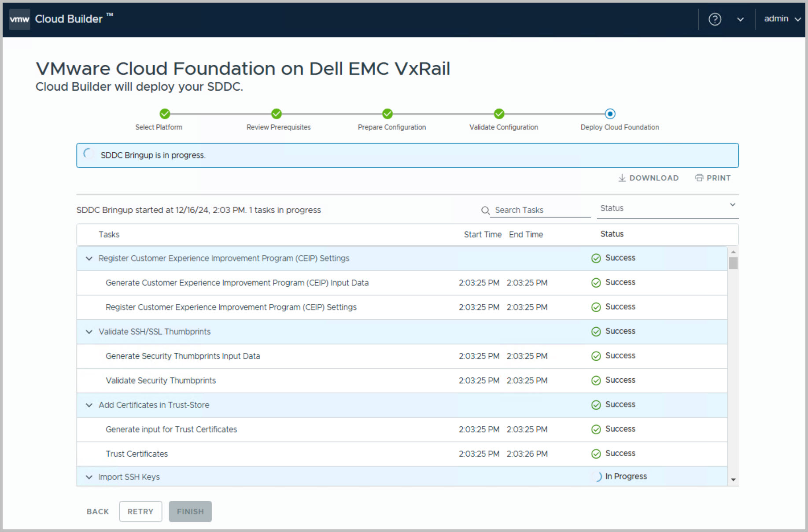Viewport: 808px width, 532px height.
Task: Click the Retry button
Action: pos(140,511)
